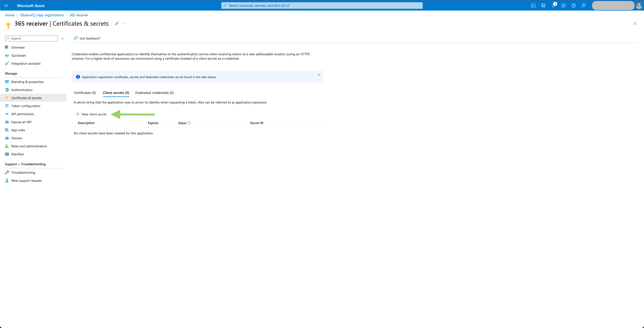Click the help question mark icon

click(574, 6)
